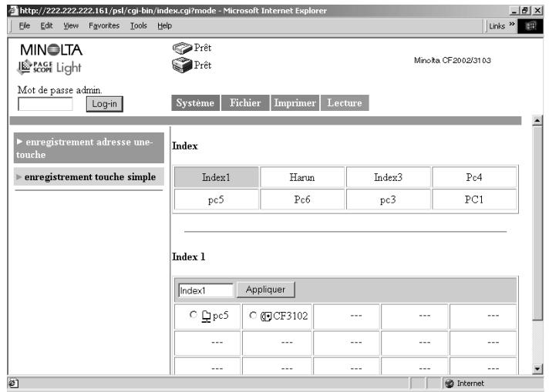Click the Internet zone globe icon
Viewport: 549px width, 392px height.
450,384
